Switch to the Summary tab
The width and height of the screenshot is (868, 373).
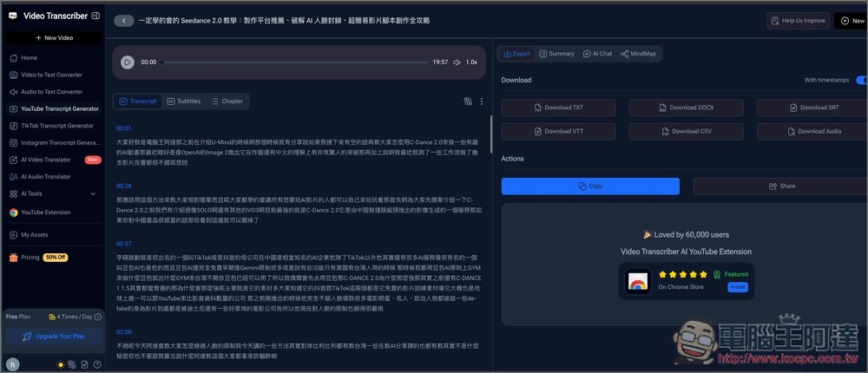[557, 54]
